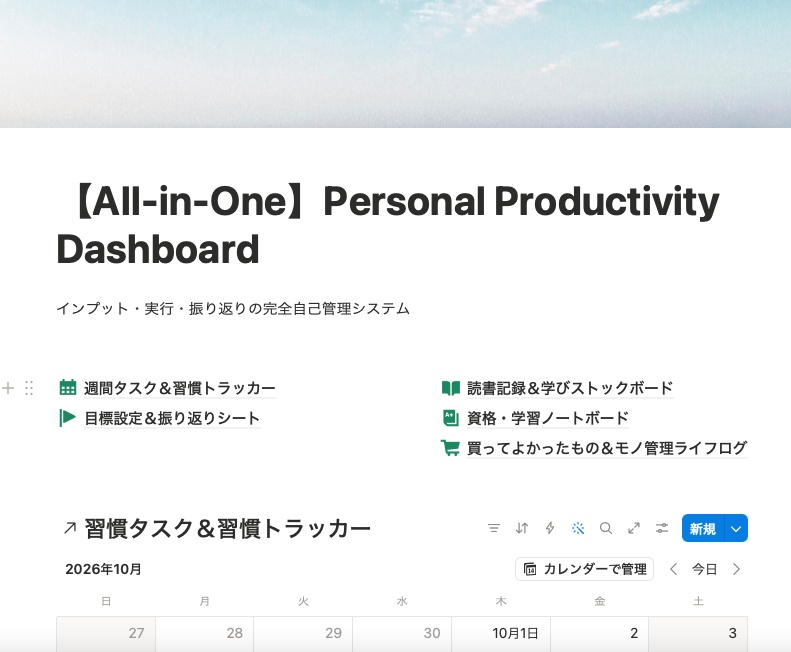Go to next month with right chevron
Image resolution: width=791 pixels, height=652 pixels.
737,569
